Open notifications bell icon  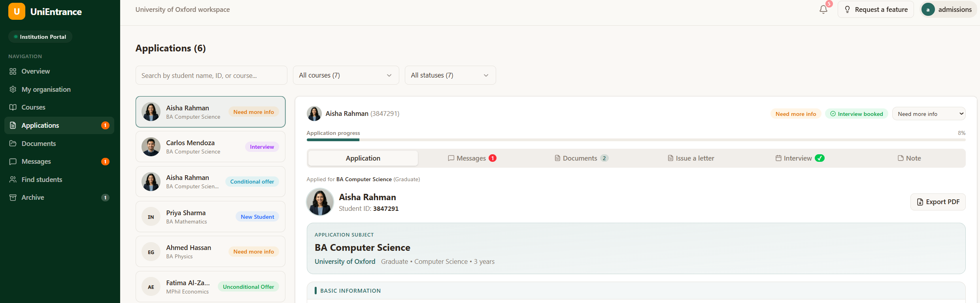click(x=823, y=9)
